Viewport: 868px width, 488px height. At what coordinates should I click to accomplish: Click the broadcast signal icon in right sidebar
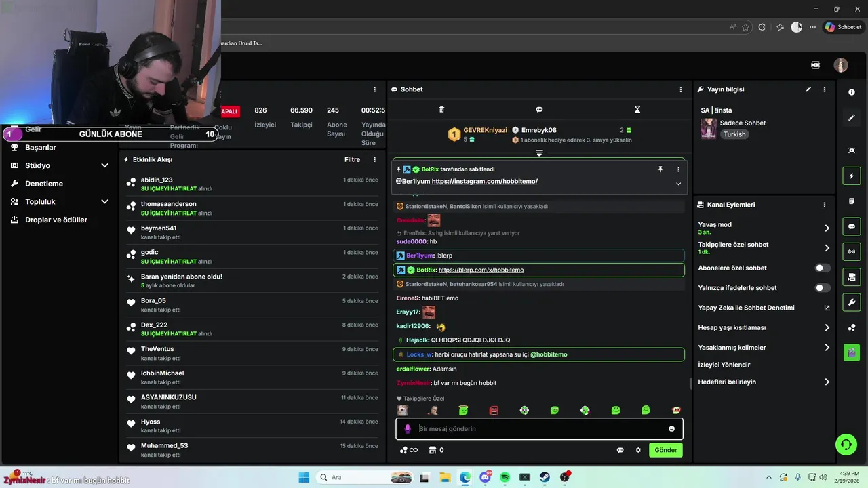[x=852, y=251]
